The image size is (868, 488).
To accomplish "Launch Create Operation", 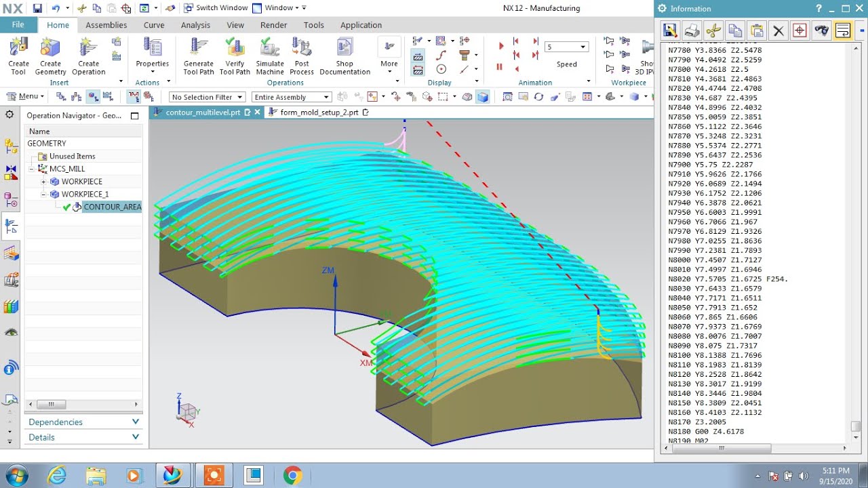I will click(88, 56).
